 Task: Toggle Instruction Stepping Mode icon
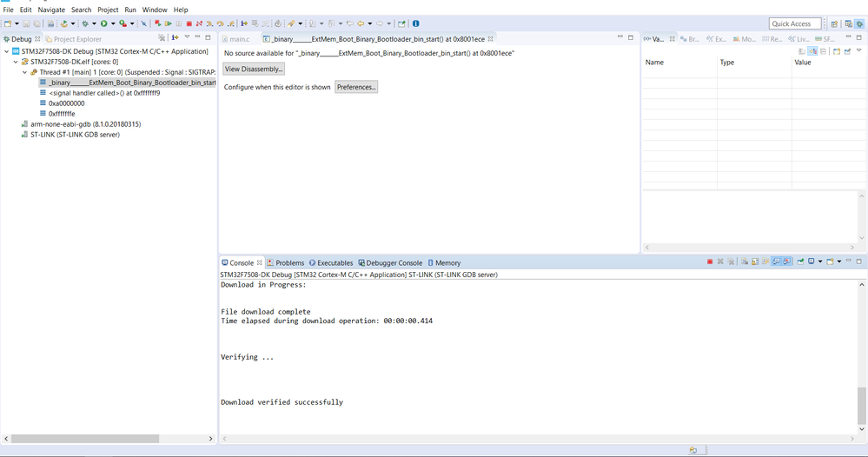(x=244, y=23)
